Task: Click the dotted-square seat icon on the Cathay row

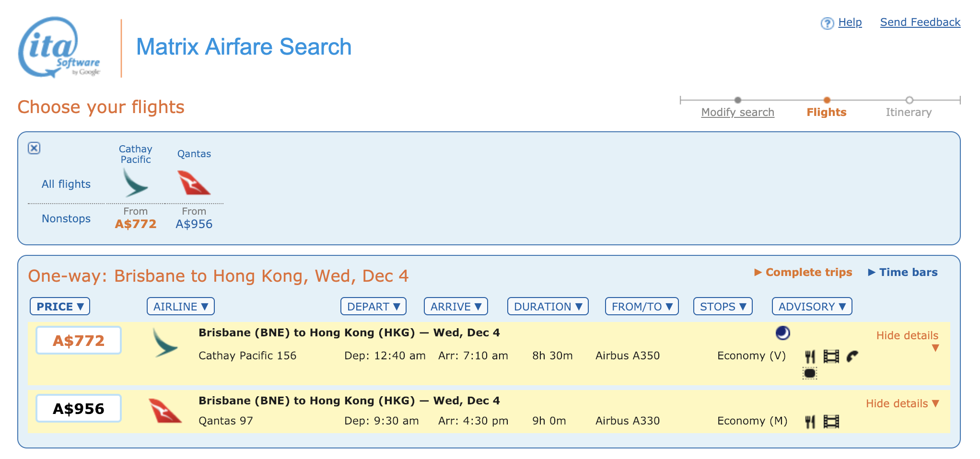Action: [x=810, y=373]
